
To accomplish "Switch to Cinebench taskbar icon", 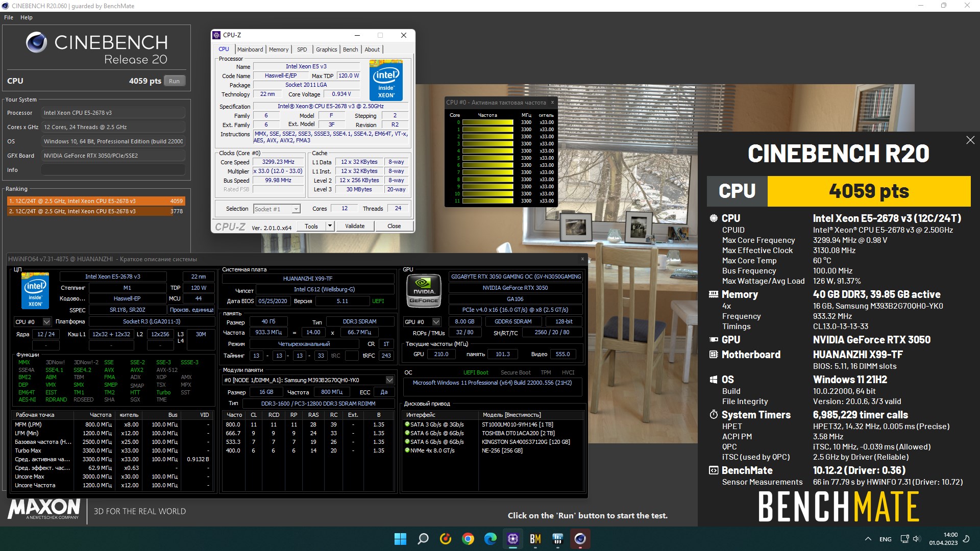I will click(x=580, y=539).
